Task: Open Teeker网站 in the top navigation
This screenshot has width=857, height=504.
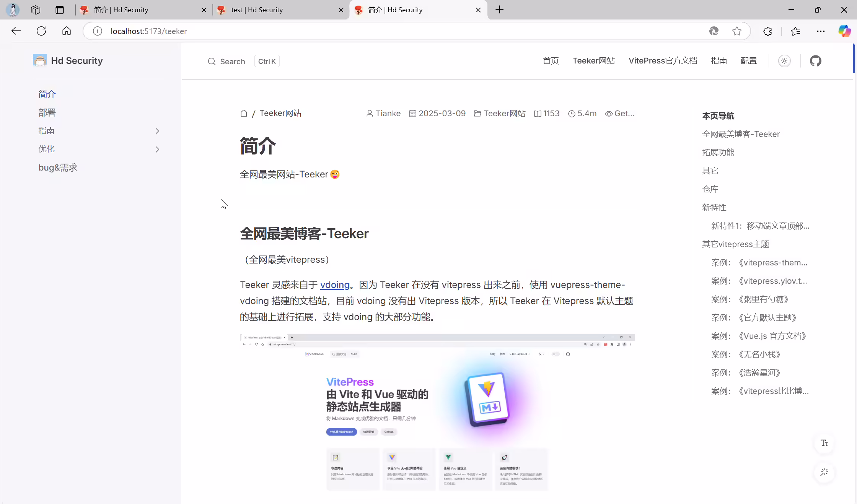Action: [x=594, y=61]
